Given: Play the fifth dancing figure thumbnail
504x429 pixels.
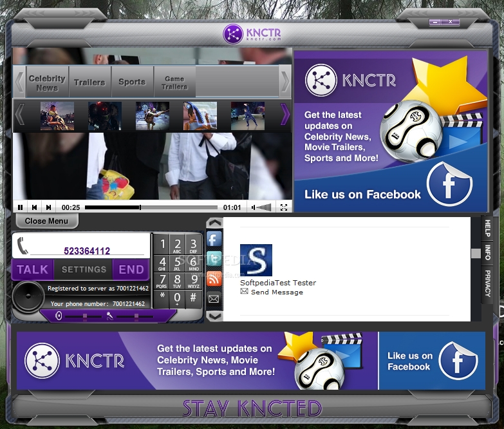Looking at the screenshot, I should [248, 116].
